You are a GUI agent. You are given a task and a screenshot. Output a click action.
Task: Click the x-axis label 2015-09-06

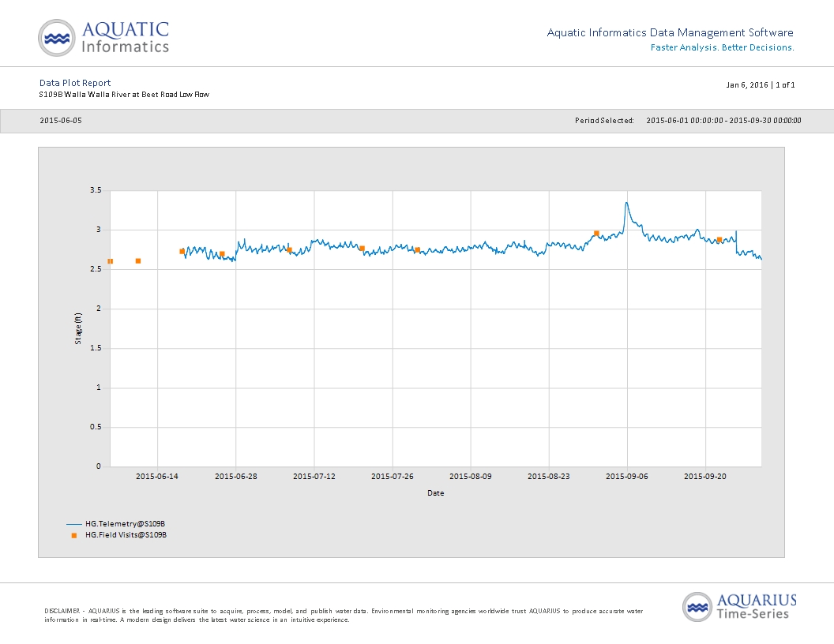(626, 477)
